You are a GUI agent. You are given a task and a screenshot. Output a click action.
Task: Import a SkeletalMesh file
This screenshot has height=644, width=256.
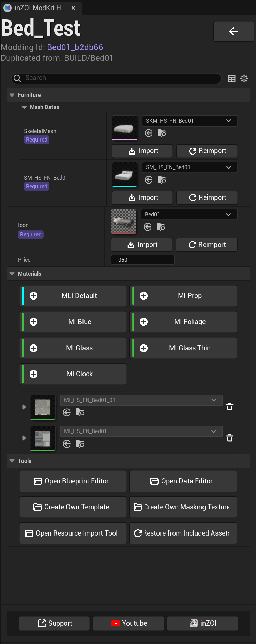142,151
